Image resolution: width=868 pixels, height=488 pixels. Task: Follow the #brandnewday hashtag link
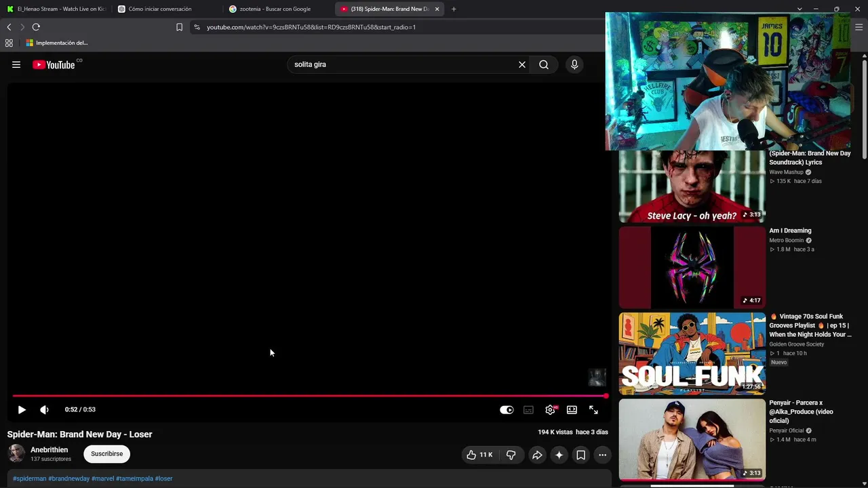pyautogui.click(x=69, y=479)
